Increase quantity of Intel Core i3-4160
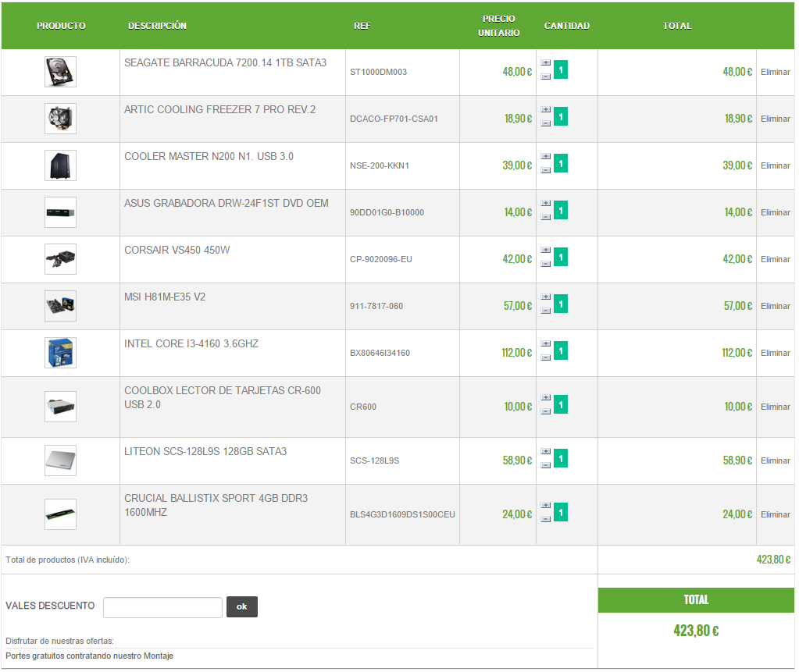The height and width of the screenshot is (672, 799). (546, 343)
